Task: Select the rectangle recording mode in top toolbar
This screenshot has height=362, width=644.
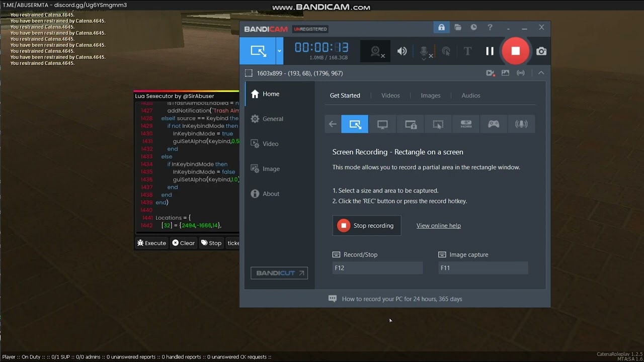Action: (x=258, y=51)
